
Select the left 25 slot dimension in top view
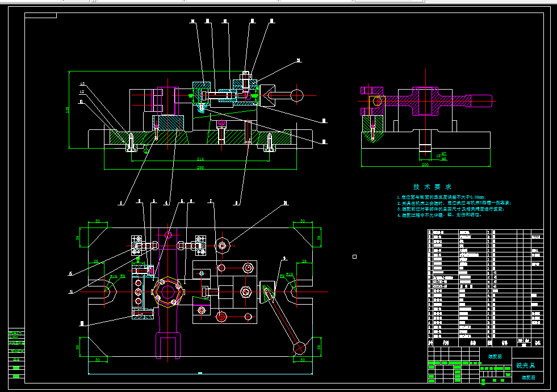[96, 262]
